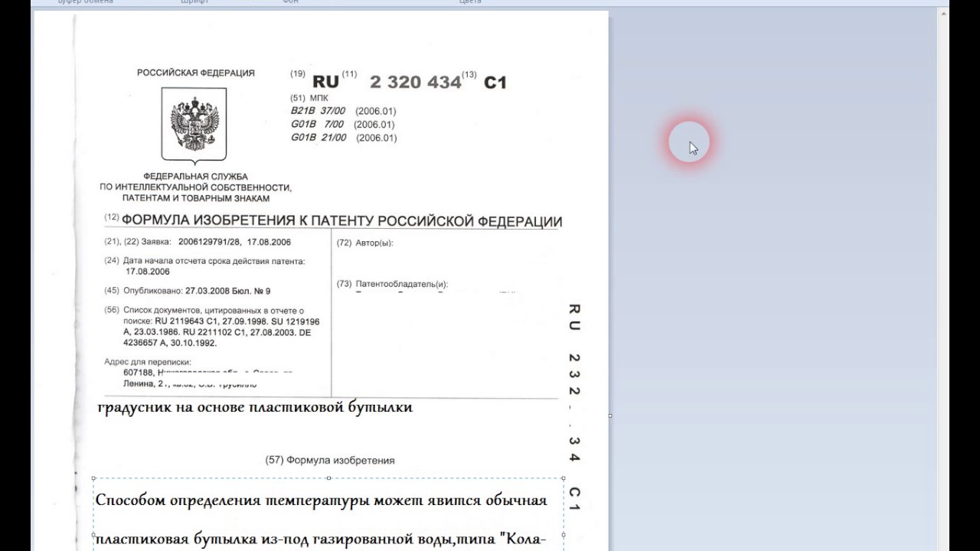Click the classification code "G01B 21/00"
Viewport: 980px width, 551px height.
coord(318,138)
